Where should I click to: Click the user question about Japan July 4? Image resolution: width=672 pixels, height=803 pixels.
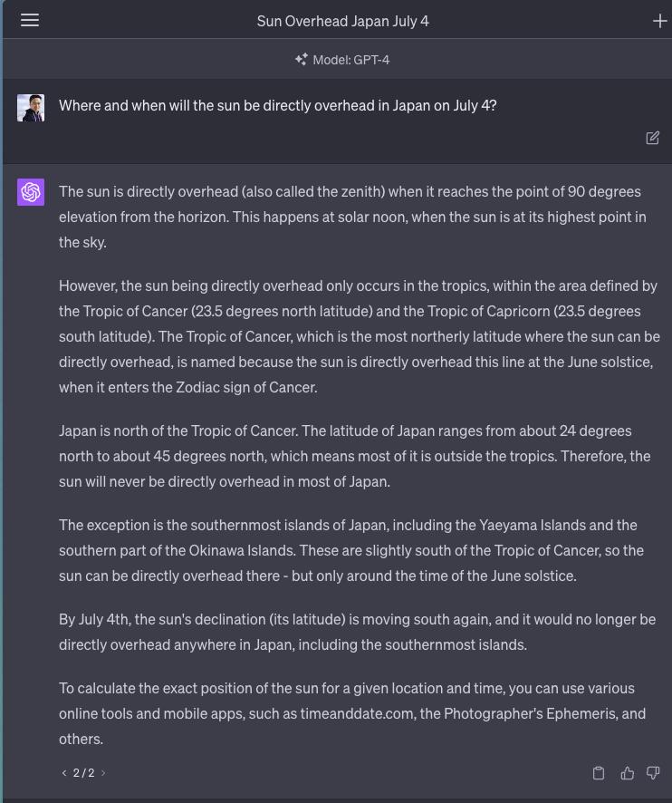click(277, 105)
